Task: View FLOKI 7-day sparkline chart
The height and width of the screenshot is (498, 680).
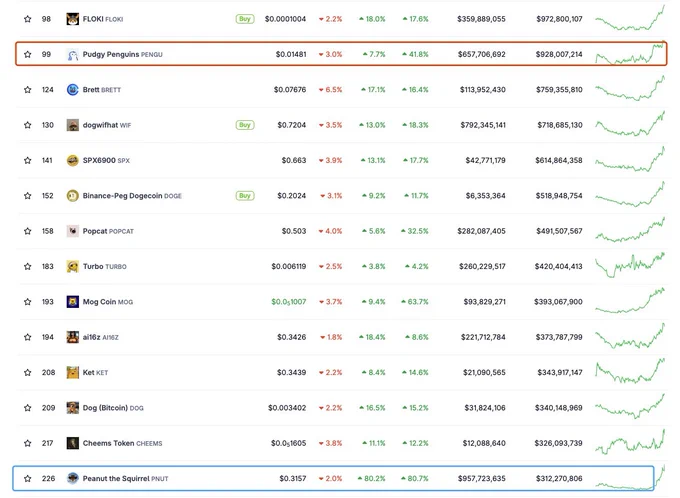Action: (x=630, y=18)
